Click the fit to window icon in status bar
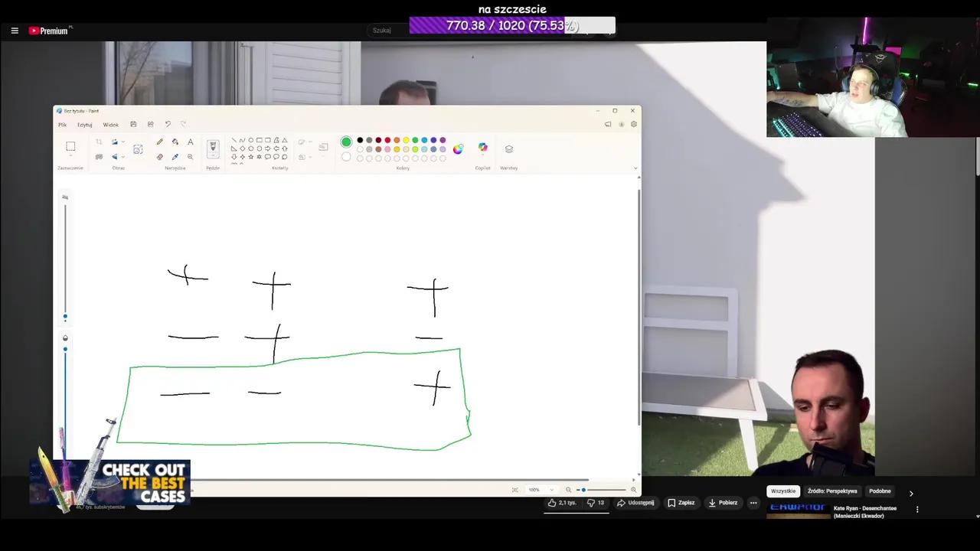The height and width of the screenshot is (551, 980). [x=515, y=490]
